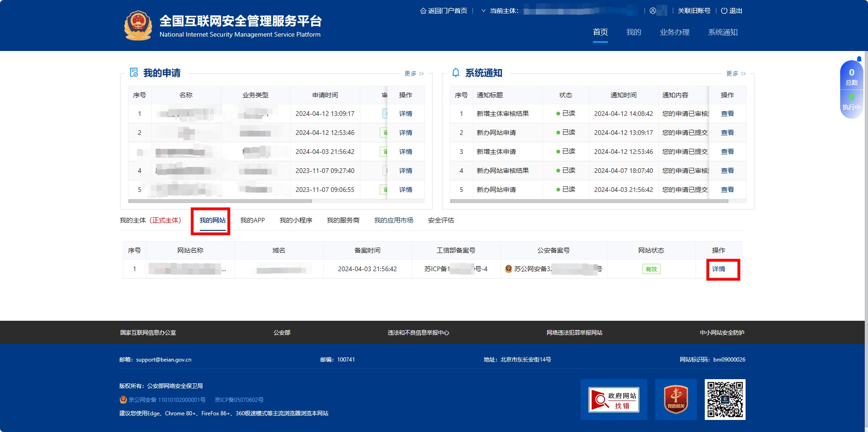Open the 首页 navigation tab
The width and height of the screenshot is (868, 432).
coord(600,32)
